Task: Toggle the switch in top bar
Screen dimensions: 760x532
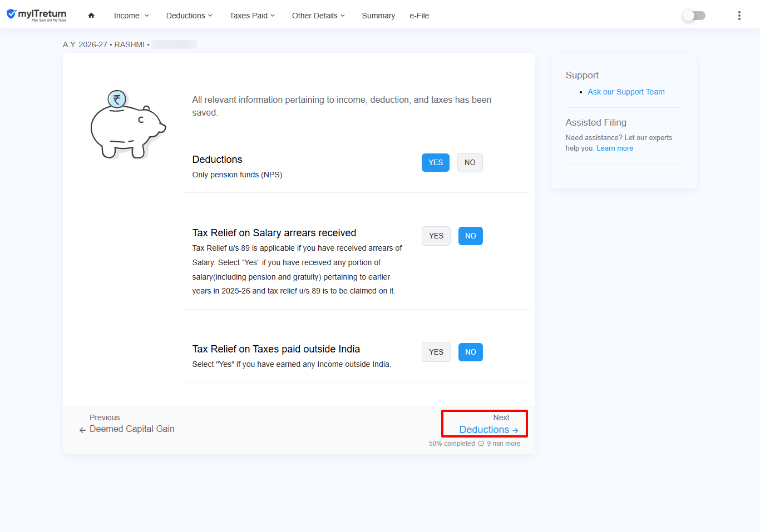Action: click(694, 16)
